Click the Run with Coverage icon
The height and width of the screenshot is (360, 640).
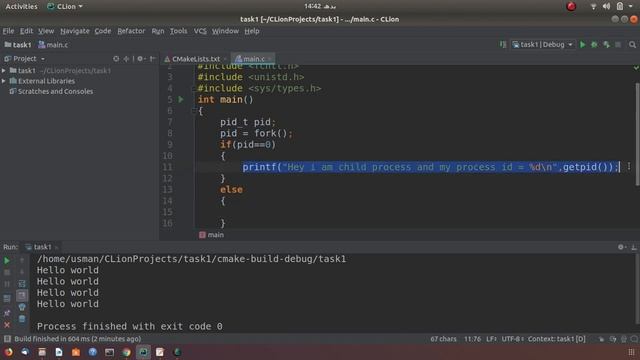[x=607, y=44]
